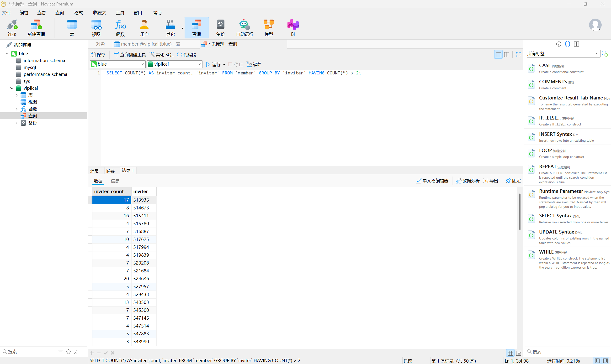The height and width of the screenshot is (364, 611).
Task: Open the 备份 (Backup) toolbar icon
Action: pos(220,28)
